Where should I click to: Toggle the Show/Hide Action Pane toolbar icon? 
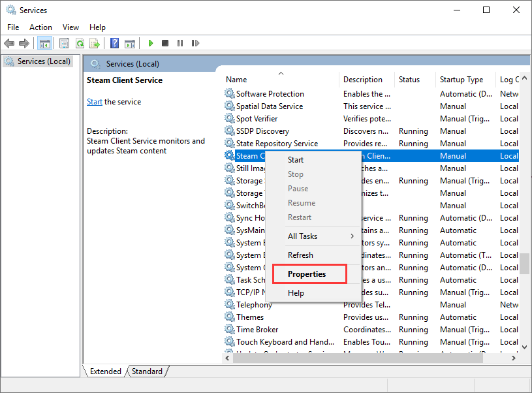click(x=130, y=44)
